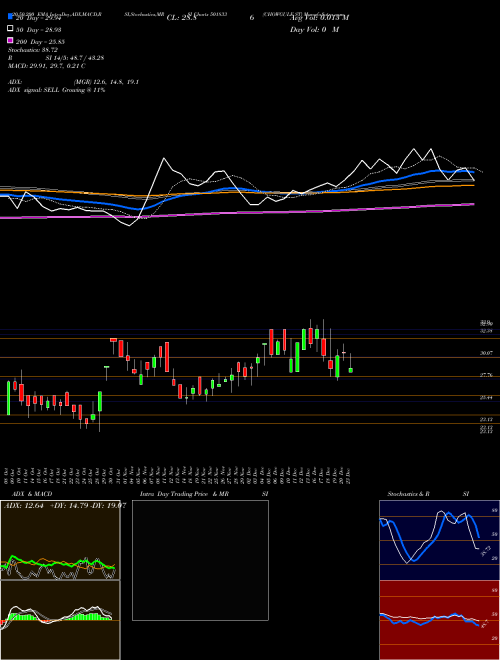This screenshot has width=500, height=660.
Task: Click the 'Avg Vol: 0.013 M' value
Action: [x=319, y=18]
